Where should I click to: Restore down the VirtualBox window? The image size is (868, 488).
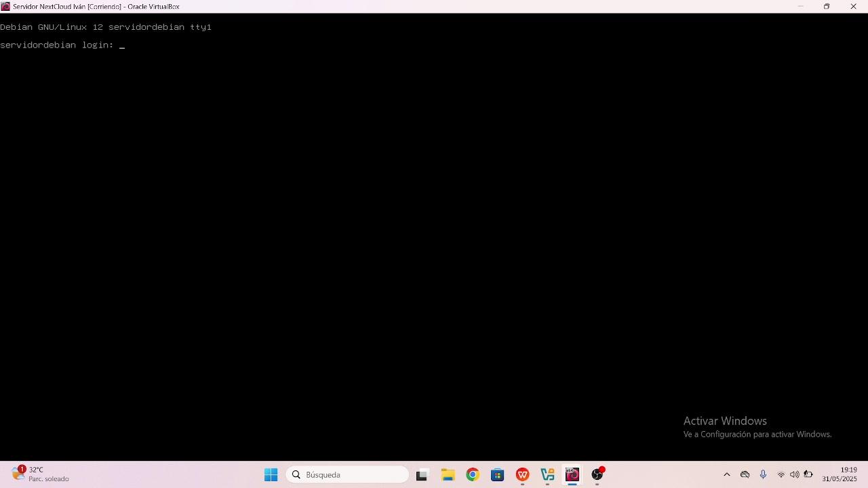[827, 6]
